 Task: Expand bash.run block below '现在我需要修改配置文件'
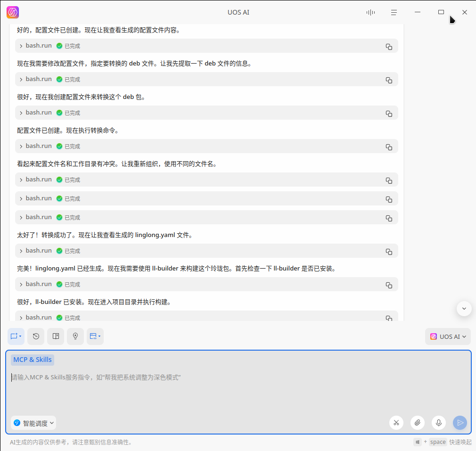point(21,79)
